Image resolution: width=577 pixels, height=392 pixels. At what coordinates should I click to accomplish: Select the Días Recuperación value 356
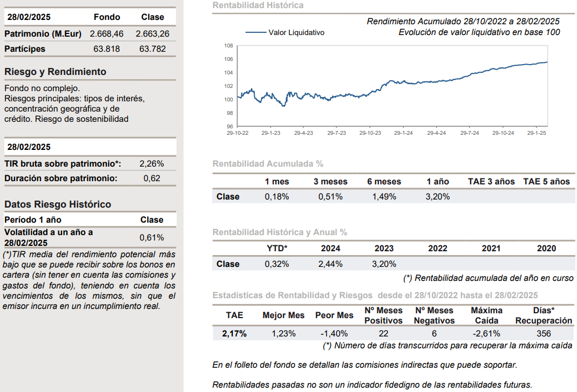(x=544, y=334)
